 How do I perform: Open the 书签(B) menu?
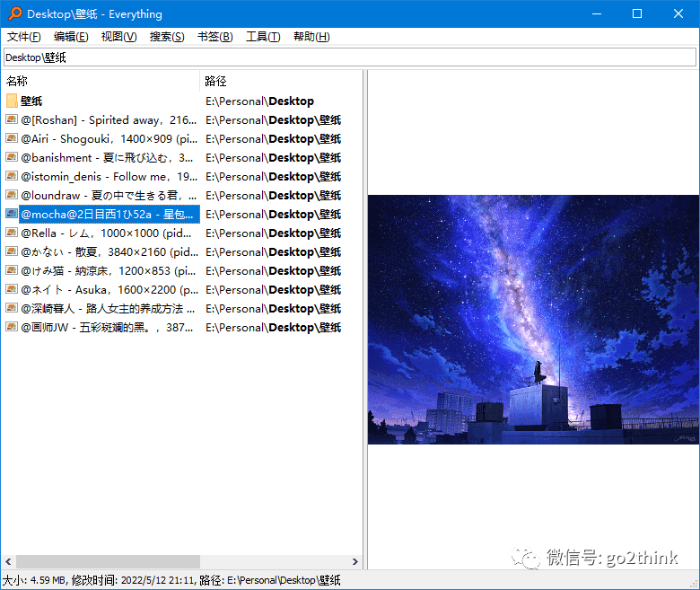point(215,37)
